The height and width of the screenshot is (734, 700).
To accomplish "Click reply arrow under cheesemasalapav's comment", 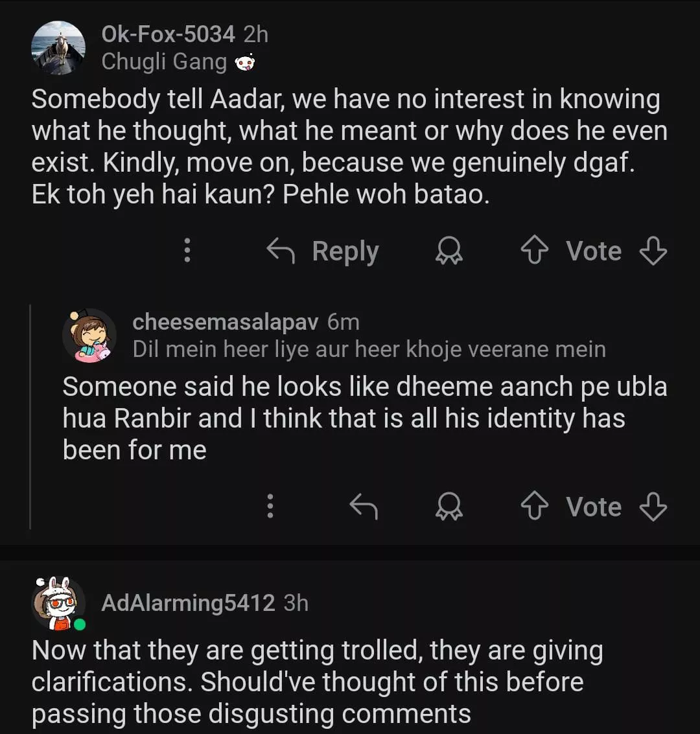I will coord(363,507).
